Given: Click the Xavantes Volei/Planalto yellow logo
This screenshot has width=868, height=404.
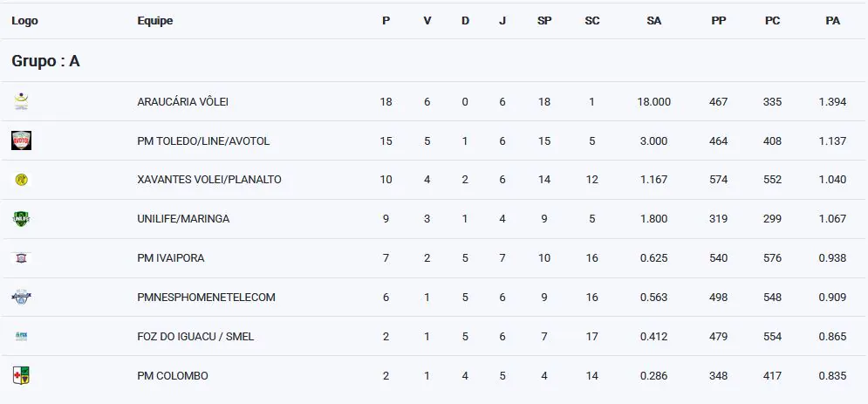Looking at the screenshot, I should tap(21, 180).
